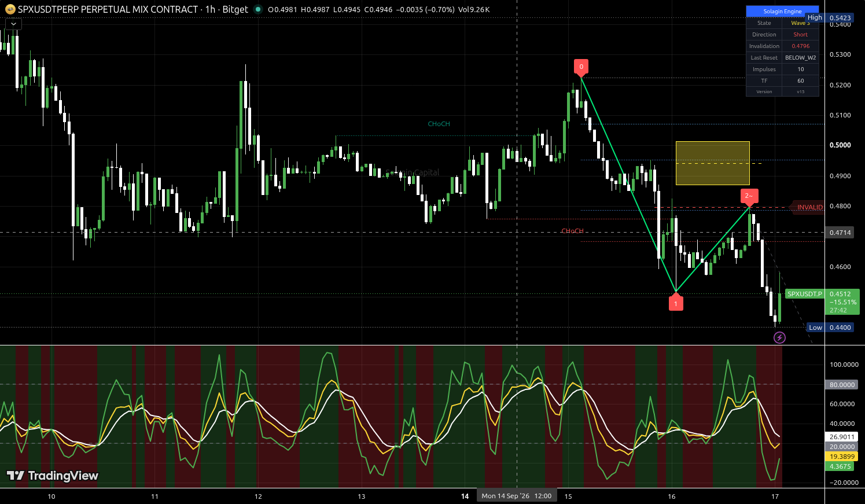Click the TradingView logo
The image size is (865, 504).
pyautogui.click(x=53, y=476)
